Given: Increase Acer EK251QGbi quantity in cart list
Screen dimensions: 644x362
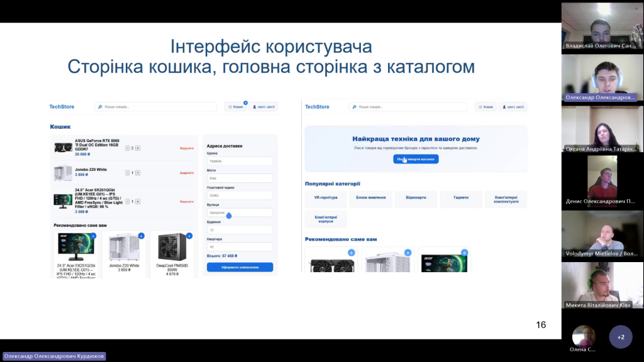Looking at the screenshot, I should point(138,202).
